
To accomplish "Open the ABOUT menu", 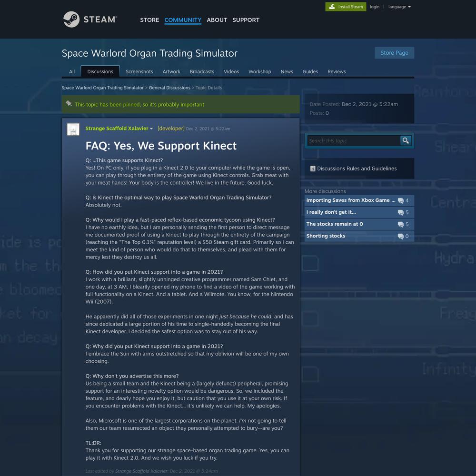I will tap(217, 20).
